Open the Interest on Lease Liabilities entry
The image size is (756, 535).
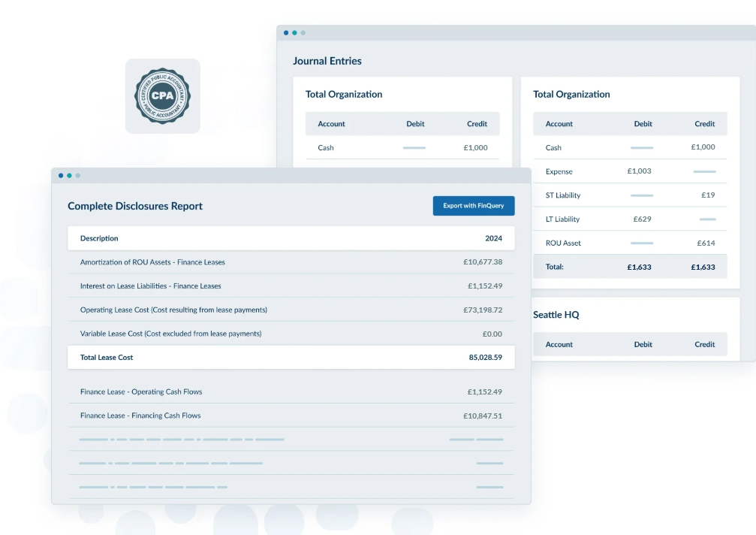(x=291, y=286)
